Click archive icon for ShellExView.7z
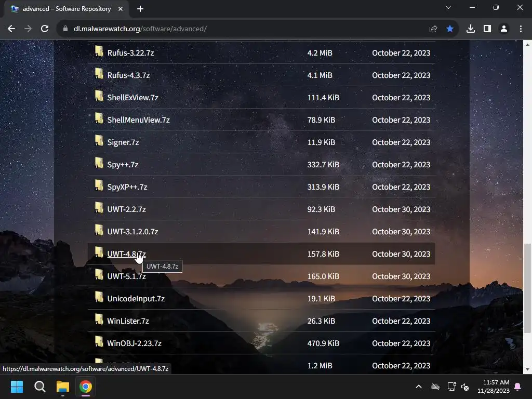The width and height of the screenshot is (532, 399). coord(99,96)
